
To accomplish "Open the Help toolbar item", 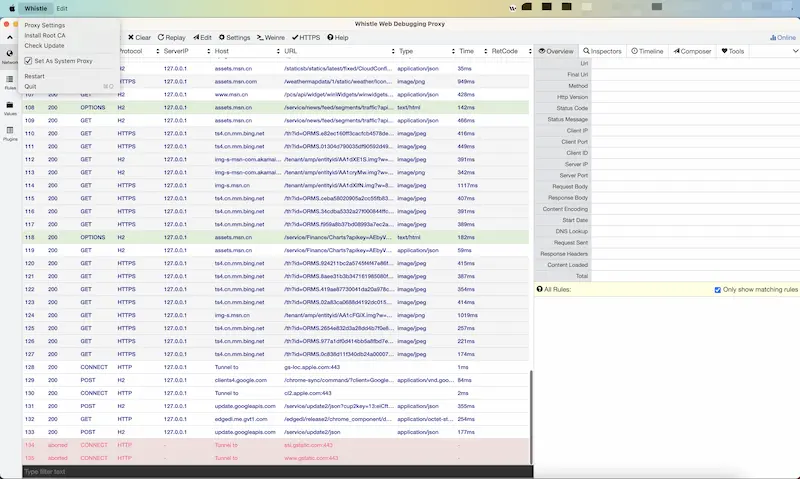I will tap(338, 37).
